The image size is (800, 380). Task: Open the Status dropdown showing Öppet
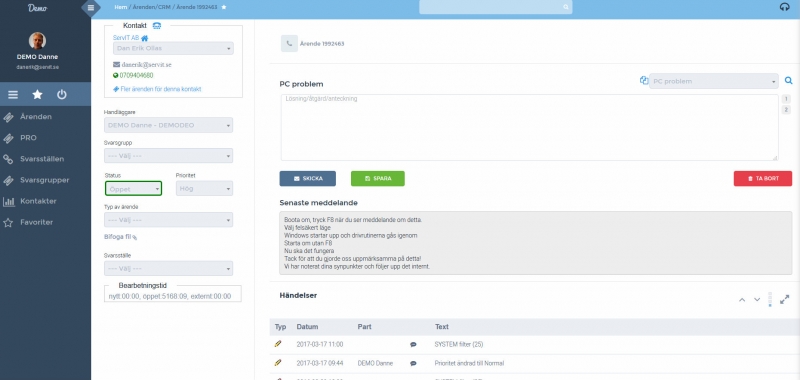coord(134,189)
